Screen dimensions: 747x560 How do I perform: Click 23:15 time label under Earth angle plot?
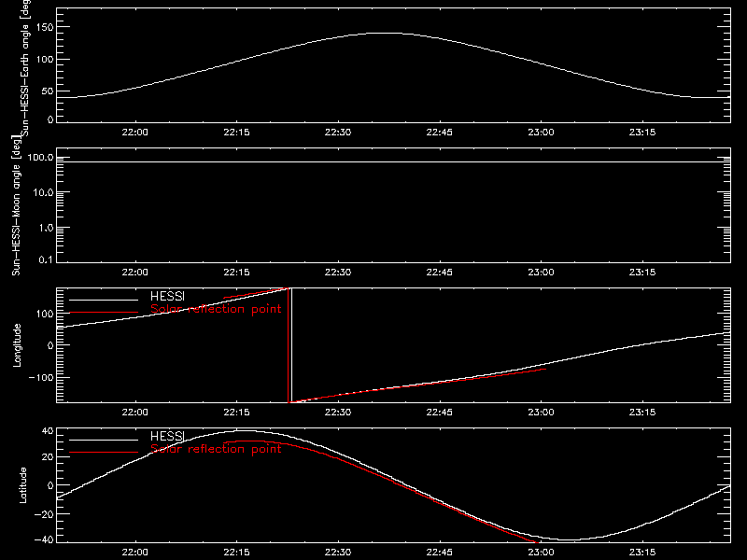(642, 133)
